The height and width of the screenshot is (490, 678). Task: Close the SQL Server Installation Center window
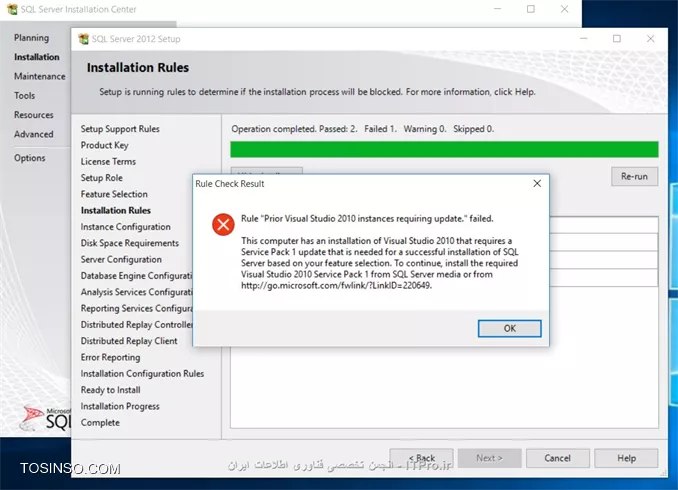(564, 9)
